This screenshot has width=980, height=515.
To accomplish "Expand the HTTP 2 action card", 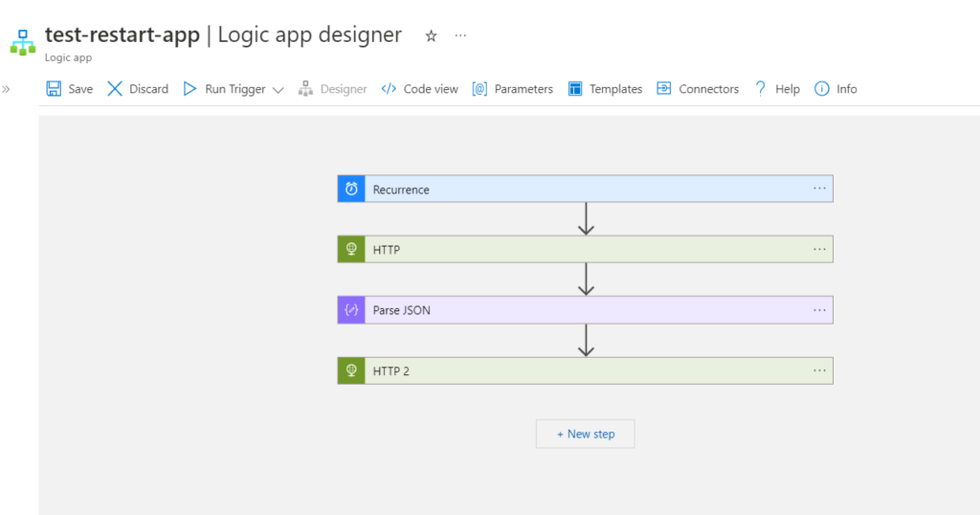I will pos(585,370).
